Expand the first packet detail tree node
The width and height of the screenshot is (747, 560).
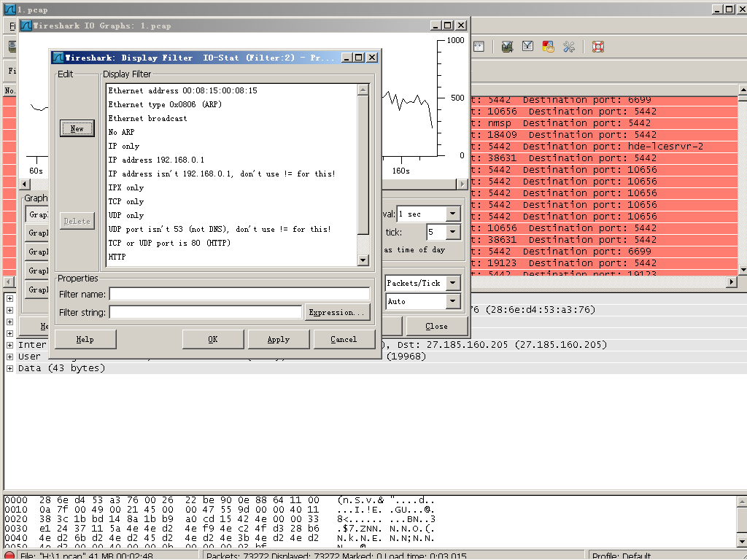click(9, 298)
